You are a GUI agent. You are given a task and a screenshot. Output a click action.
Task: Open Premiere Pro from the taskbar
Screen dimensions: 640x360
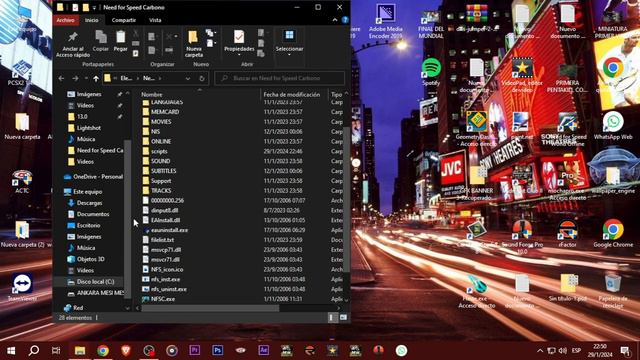195,350
